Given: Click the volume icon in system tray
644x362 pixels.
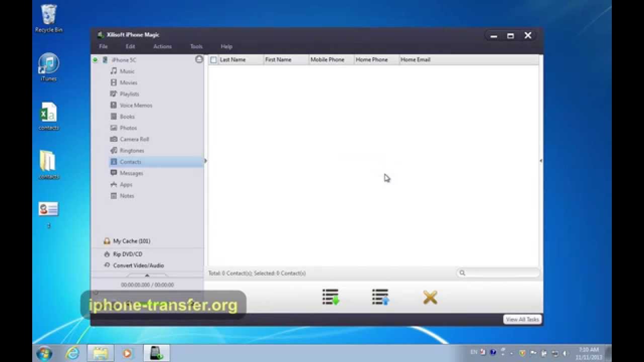Looking at the screenshot, I should coord(566,353).
